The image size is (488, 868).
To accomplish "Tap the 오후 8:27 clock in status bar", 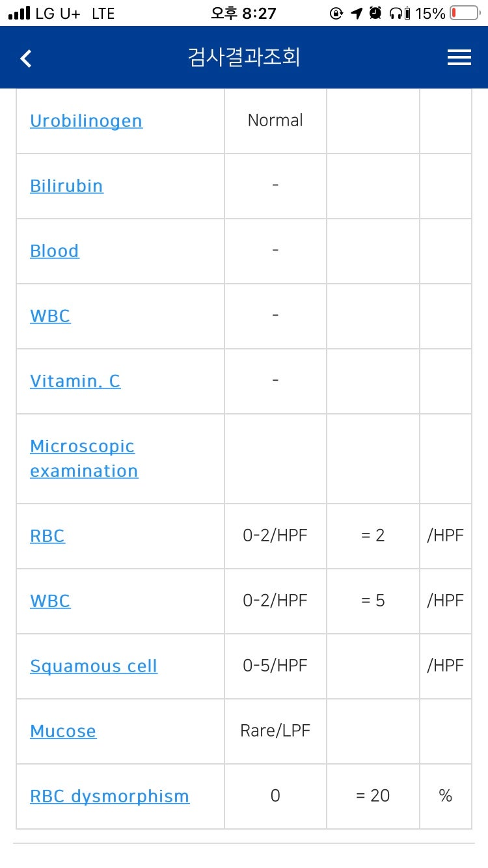I will [x=244, y=13].
